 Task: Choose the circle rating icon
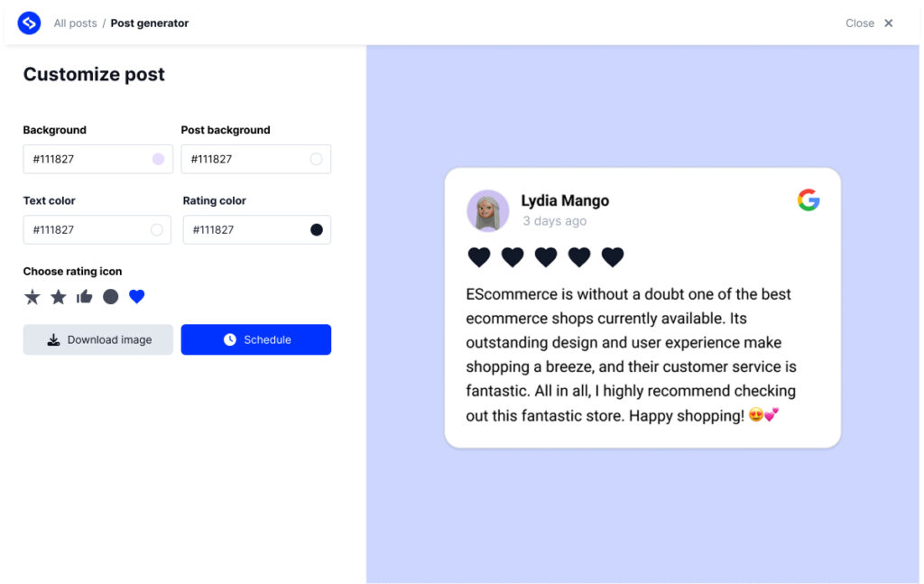click(110, 297)
